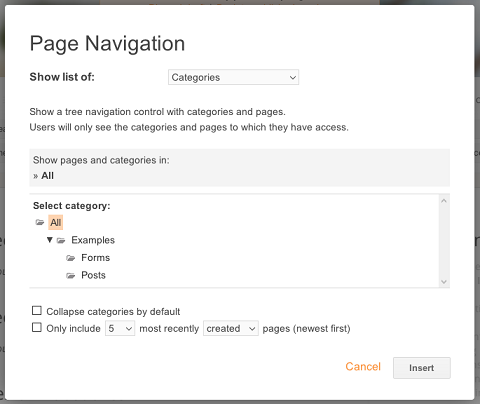Click the Insert button
Image resolution: width=480 pixels, height=404 pixels.
click(x=422, y=368)
